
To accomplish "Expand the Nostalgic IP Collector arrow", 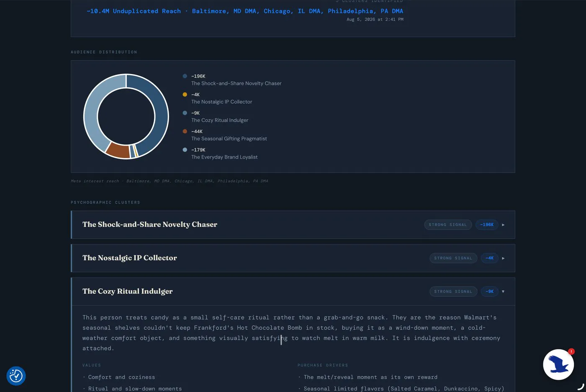I will tap(503, 258).
